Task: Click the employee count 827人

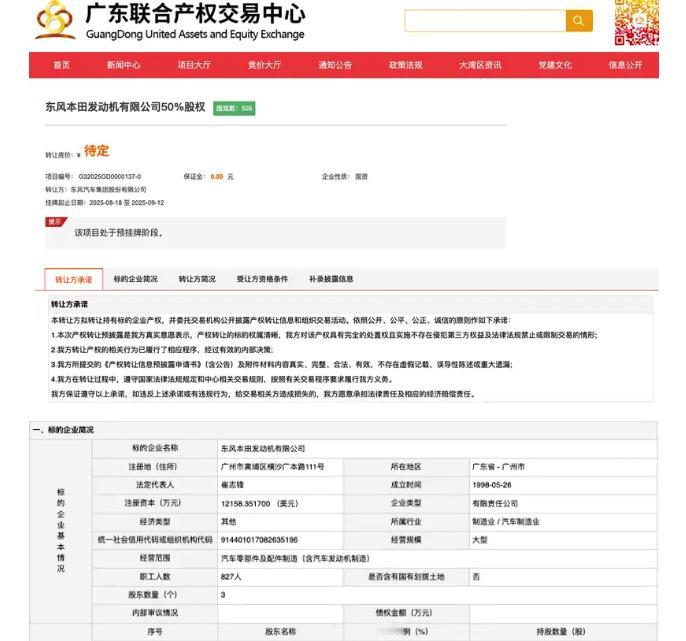Action: (x=231, y=577)
